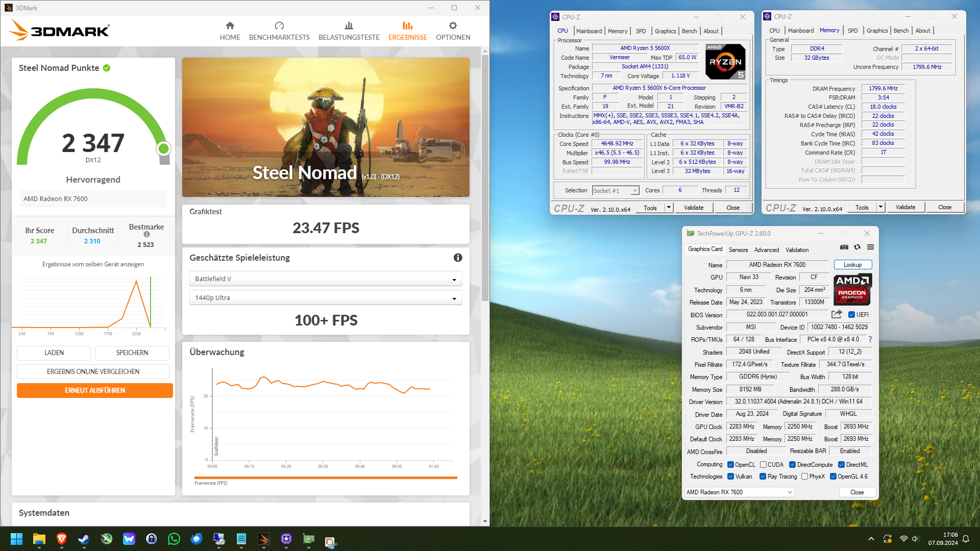Open the Snipping Tool taskbar icon
Viewport: 980px width, 551px height.
[x=331, y=541]
